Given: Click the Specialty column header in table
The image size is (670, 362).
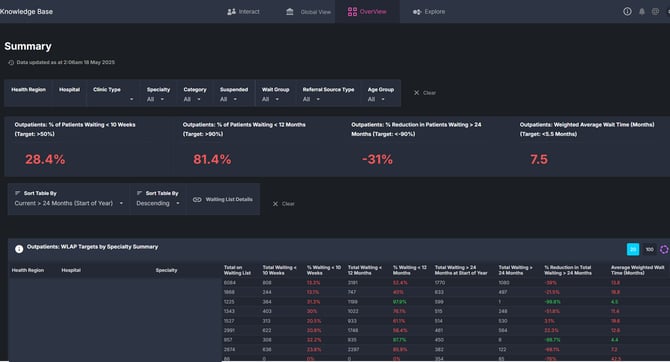Looking at the screenshot, I should (166, 270).
